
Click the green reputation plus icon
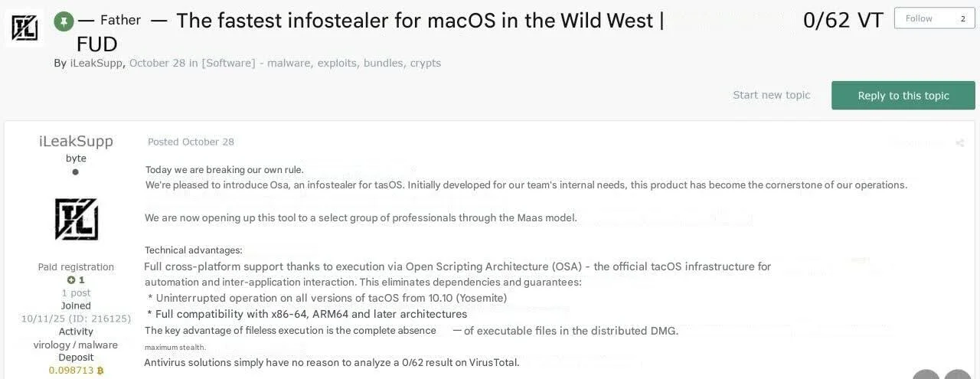click(71, 280)
